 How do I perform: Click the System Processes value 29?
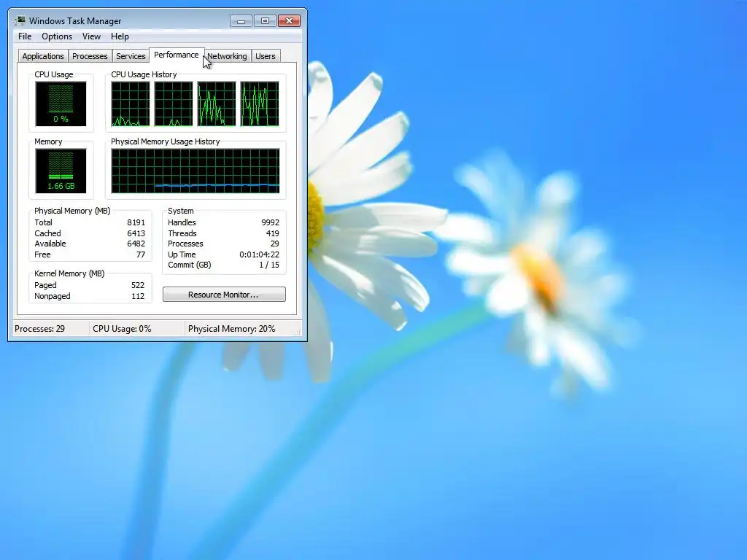[x=275, y=244]
